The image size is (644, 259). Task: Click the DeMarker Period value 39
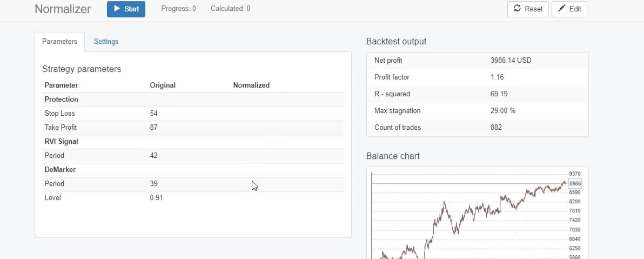[154, 184]
